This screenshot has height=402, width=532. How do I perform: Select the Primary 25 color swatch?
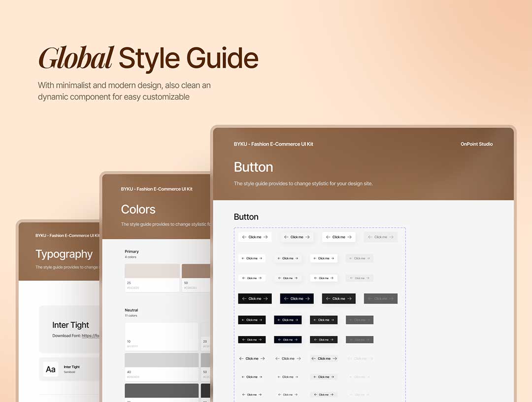point(152,271)
